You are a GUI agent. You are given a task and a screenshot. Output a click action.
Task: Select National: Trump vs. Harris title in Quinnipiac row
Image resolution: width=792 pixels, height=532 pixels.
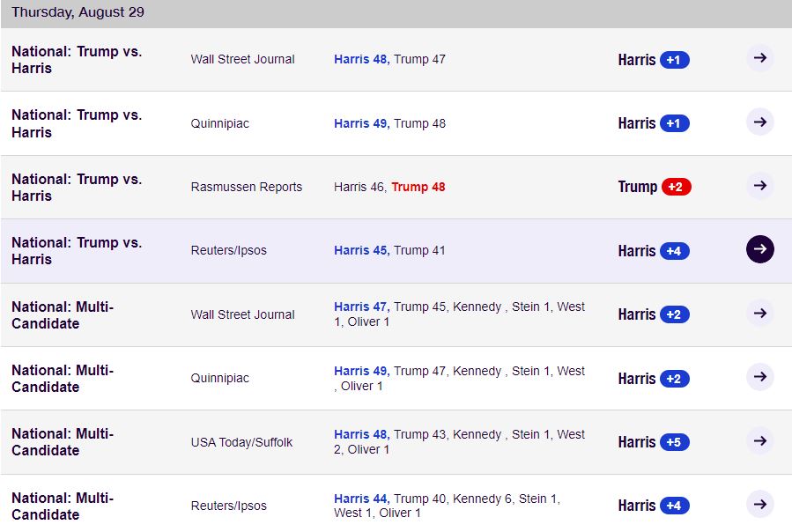[x=76, y=123]
